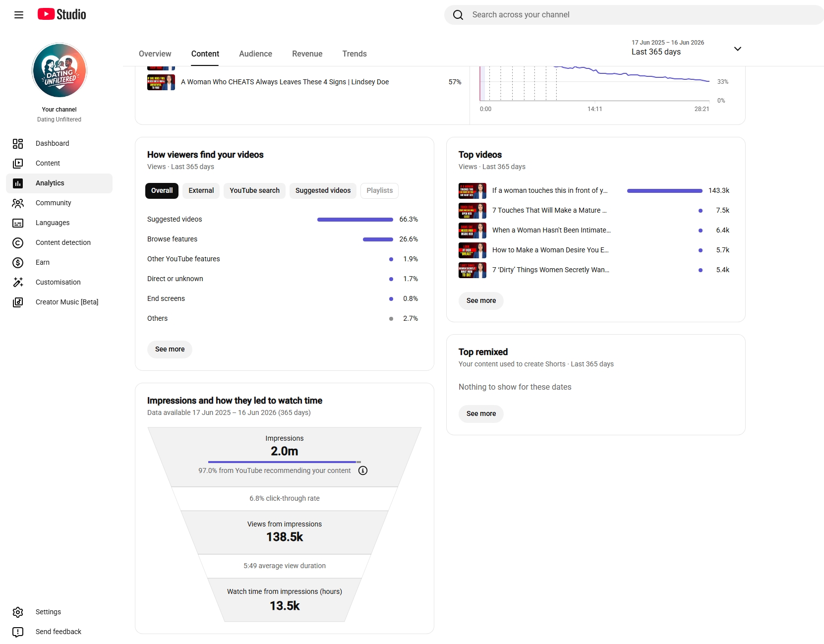Open the Audience tab
Viewport: 824px width, 644px height.
[256, 54]
